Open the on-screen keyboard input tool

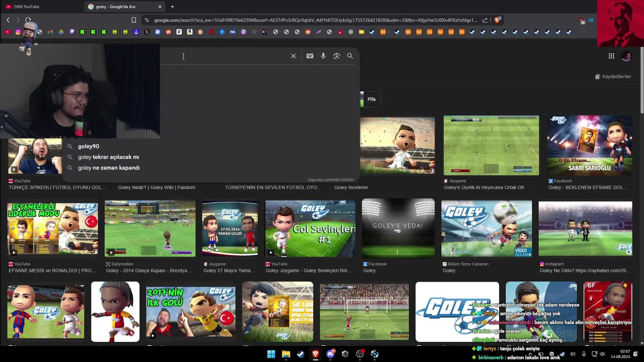(x=310, y=56)
